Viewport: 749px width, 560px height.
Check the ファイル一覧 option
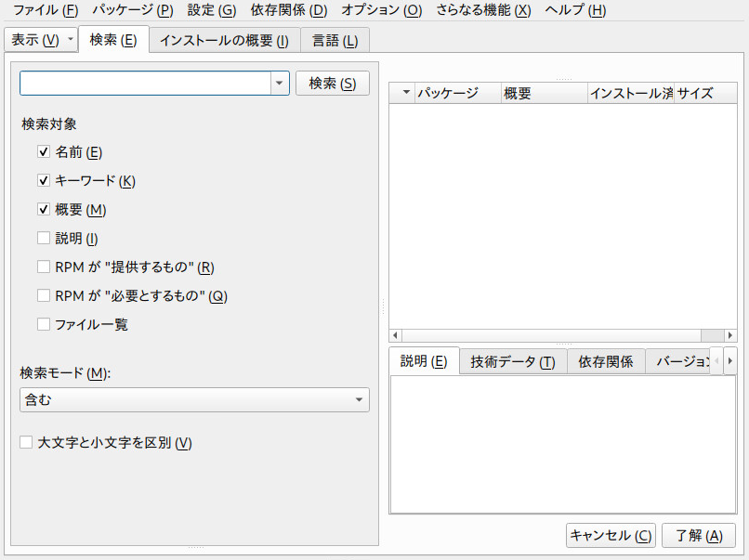tap(44, 324)
